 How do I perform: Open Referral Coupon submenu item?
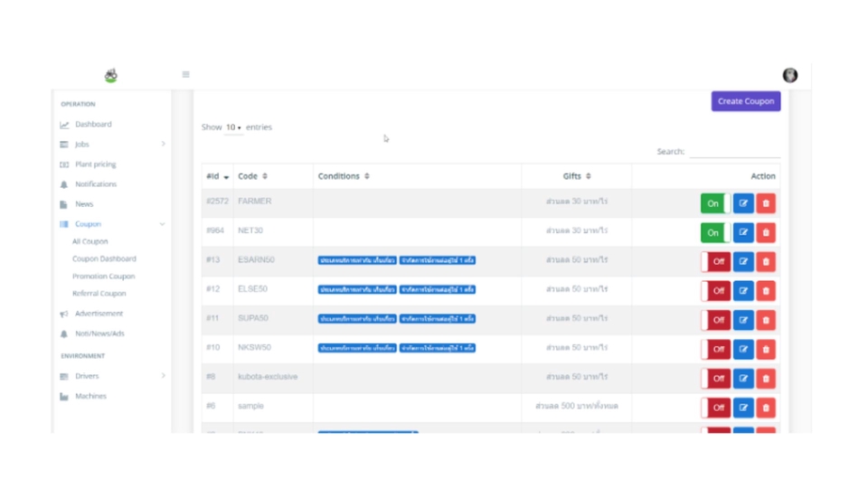click(99, 293)
